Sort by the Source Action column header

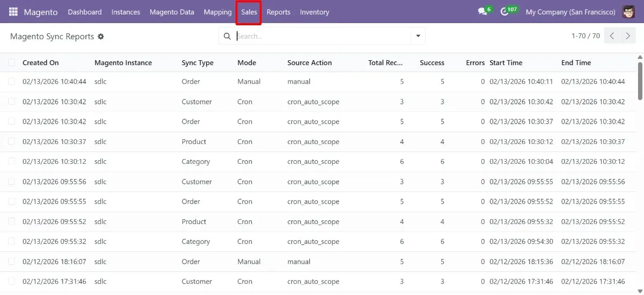point(310,63)
